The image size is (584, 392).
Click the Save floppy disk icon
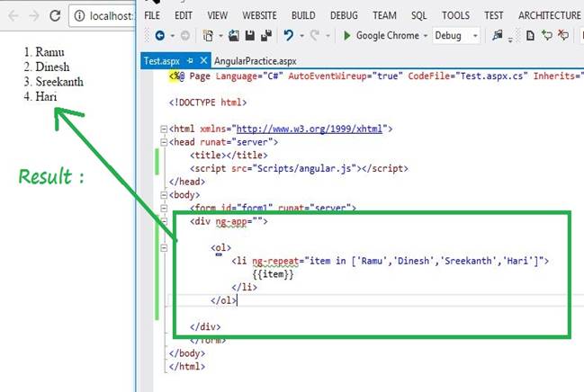[x=250, y=36]
